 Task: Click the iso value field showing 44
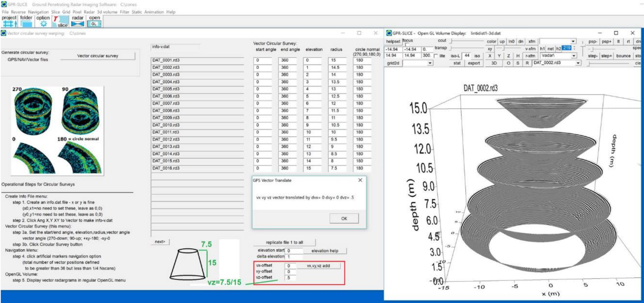click(x=467, y=56)
